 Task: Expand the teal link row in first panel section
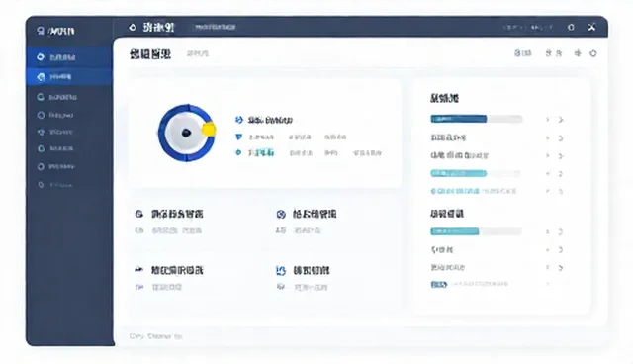[561, 191]
